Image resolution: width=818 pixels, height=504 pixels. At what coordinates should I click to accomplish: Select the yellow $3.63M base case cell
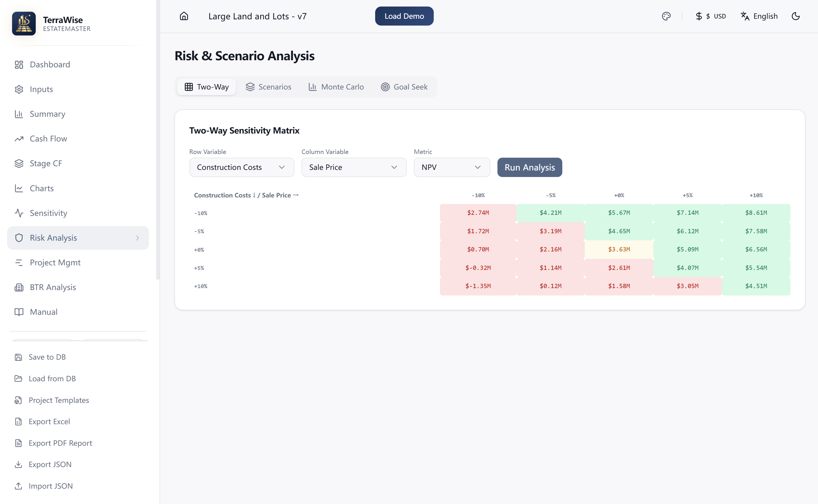pyautogui.click(x=619, y=249)
